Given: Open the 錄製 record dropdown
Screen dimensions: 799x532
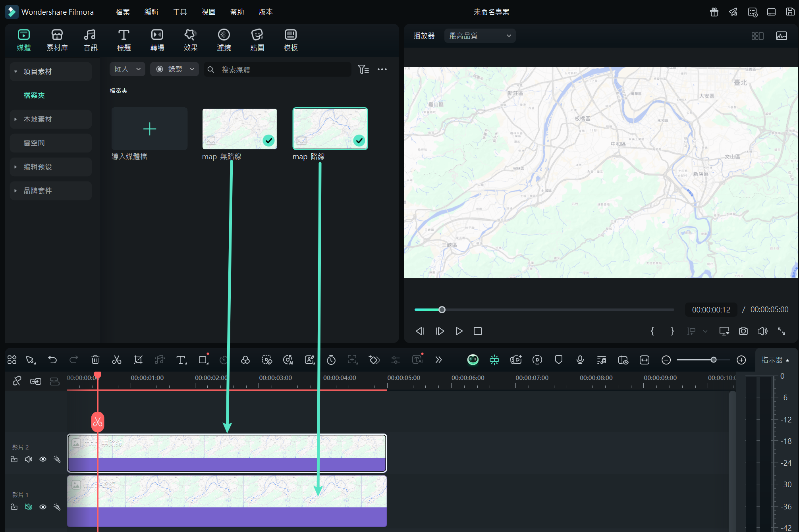Looking at the screenshot, I should [x=174, y=69].
